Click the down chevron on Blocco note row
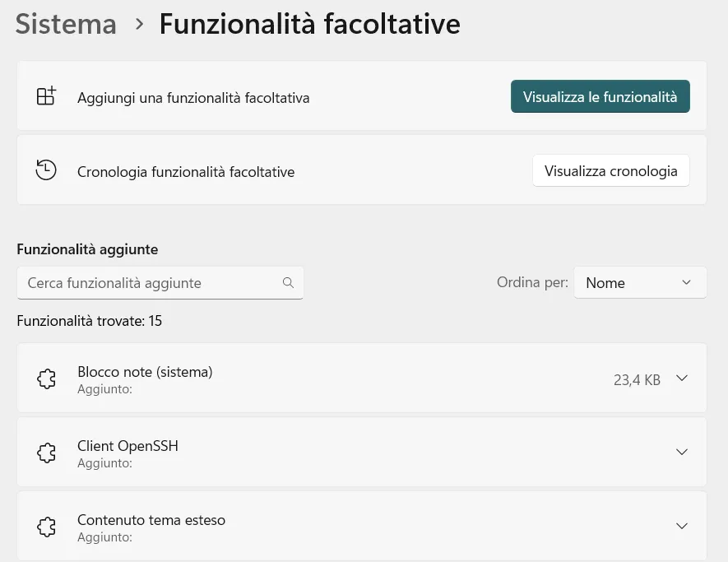The height and width of the screenshot is (562, 728). click(x=682, y=379)
